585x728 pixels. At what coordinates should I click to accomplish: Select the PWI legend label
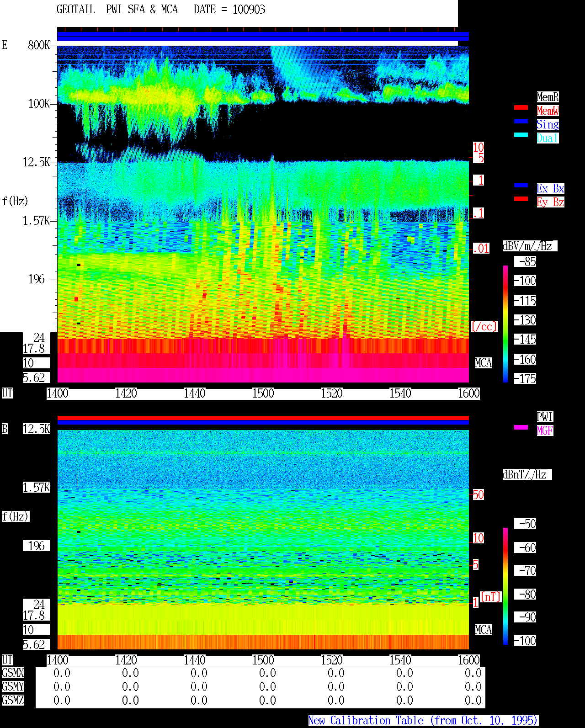click(545, 417)
